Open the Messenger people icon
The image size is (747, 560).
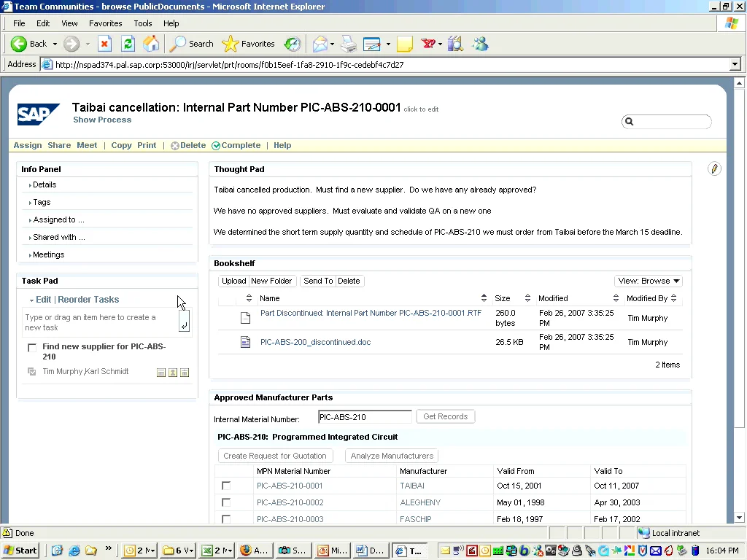pos(480,44)
